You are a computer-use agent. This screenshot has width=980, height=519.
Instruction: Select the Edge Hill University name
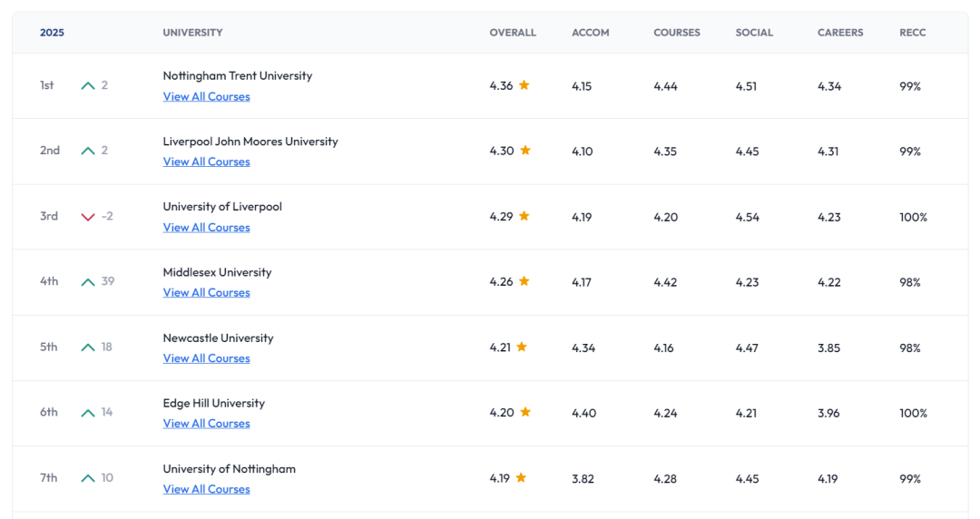tap(214, 403)
